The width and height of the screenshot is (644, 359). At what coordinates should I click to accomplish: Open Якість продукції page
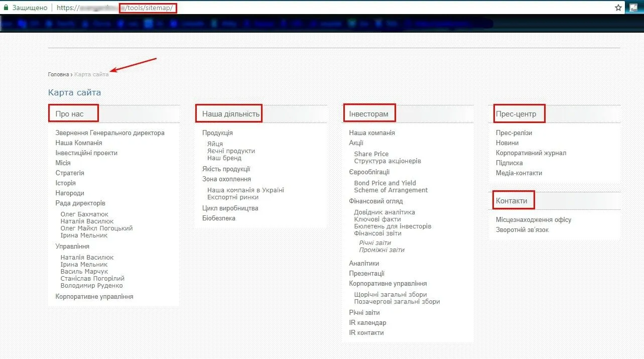pos(226,169)
